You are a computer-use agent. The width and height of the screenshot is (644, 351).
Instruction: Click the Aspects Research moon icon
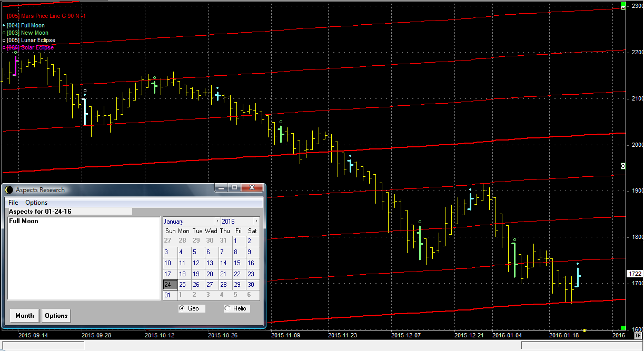(x=9, y=190)
